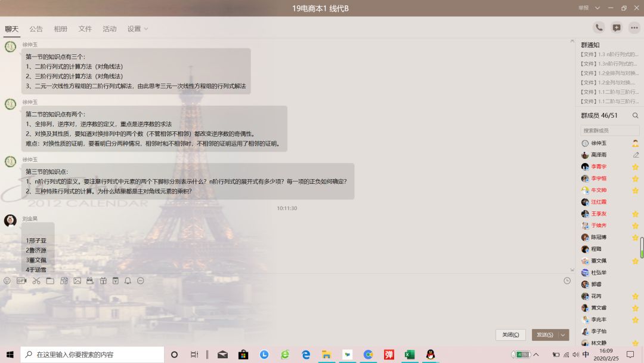The height and width of the screenshot is (363, 644).
Task: Switch to the 文件 tab
Action: pos(85,29)
